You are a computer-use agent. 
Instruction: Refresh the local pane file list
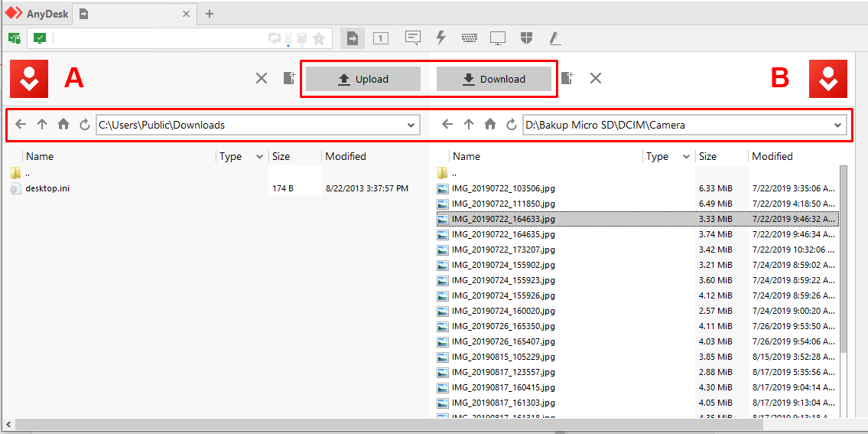(84, 125)
